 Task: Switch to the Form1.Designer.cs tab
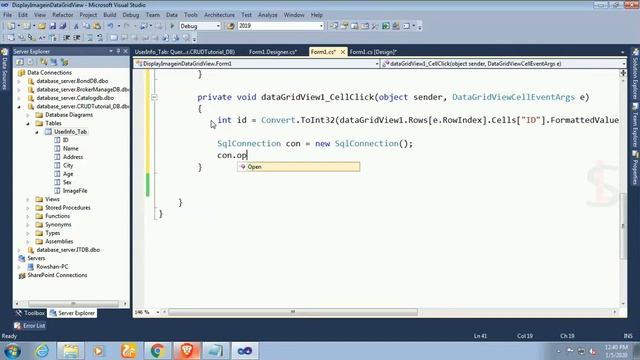pyautogui.click(x=273, y=52)
